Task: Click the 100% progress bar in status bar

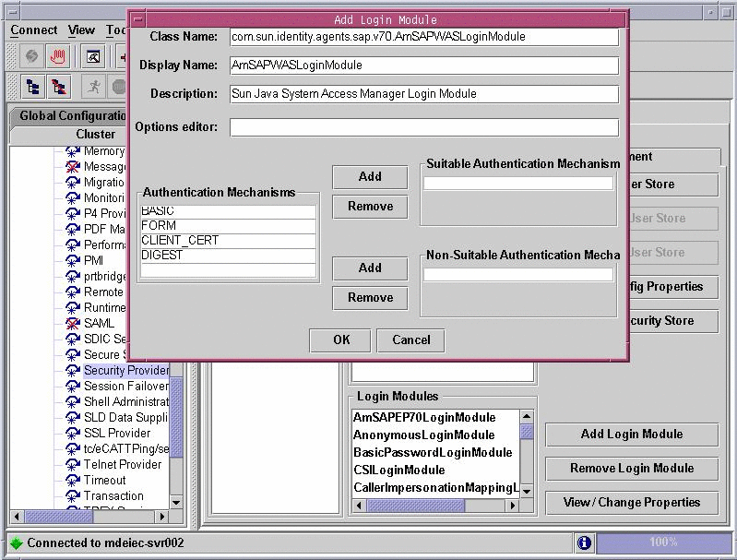Action: tap(662, 542)
